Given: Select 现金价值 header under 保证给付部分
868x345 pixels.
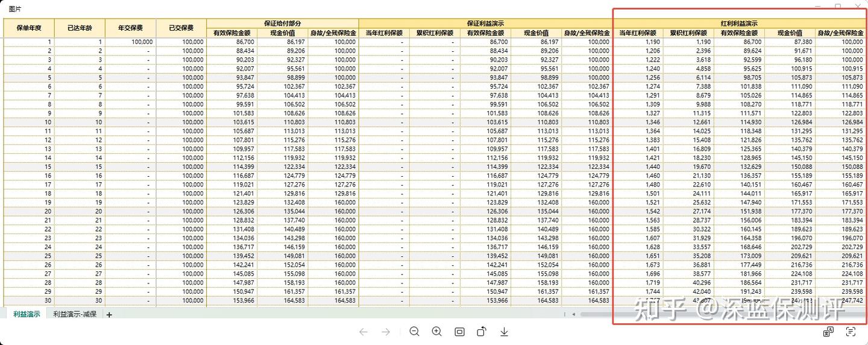Looking at the screenshot, I should [283, 33].
